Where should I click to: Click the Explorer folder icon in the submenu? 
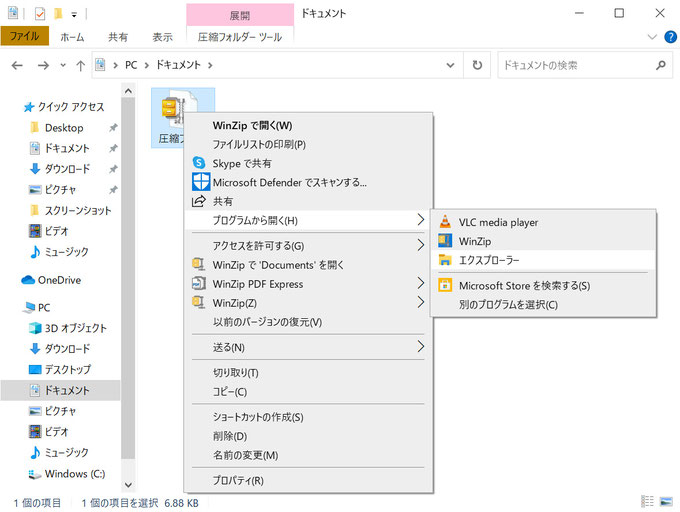[x=445, y=260]
